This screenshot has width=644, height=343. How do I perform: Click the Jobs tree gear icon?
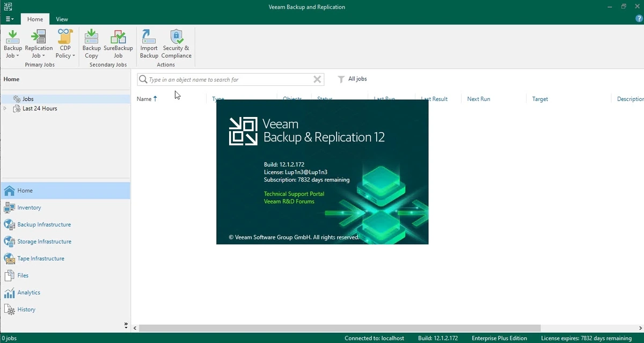[x=17, y=99]
